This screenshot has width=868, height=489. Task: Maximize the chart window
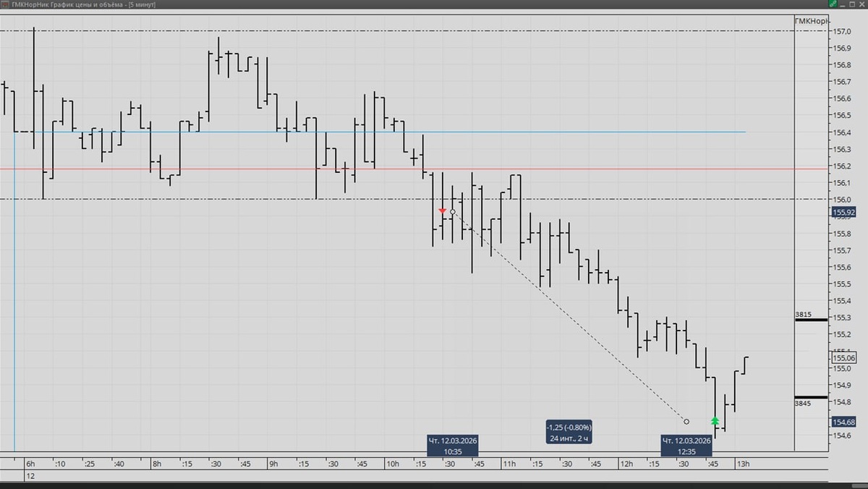coord(854,4)
